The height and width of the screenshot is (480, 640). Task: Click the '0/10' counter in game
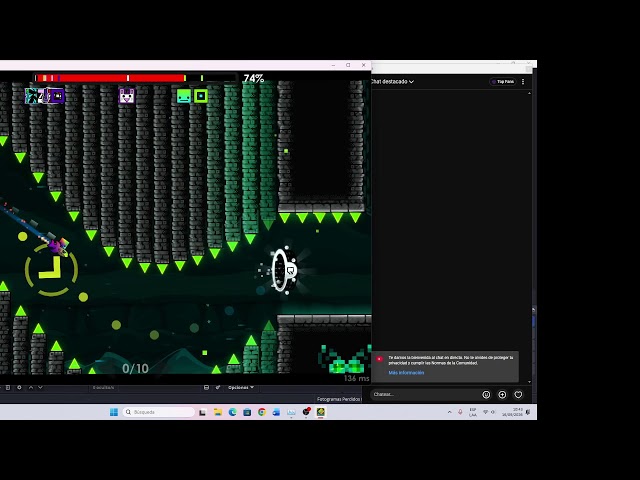tap(135, 369)
